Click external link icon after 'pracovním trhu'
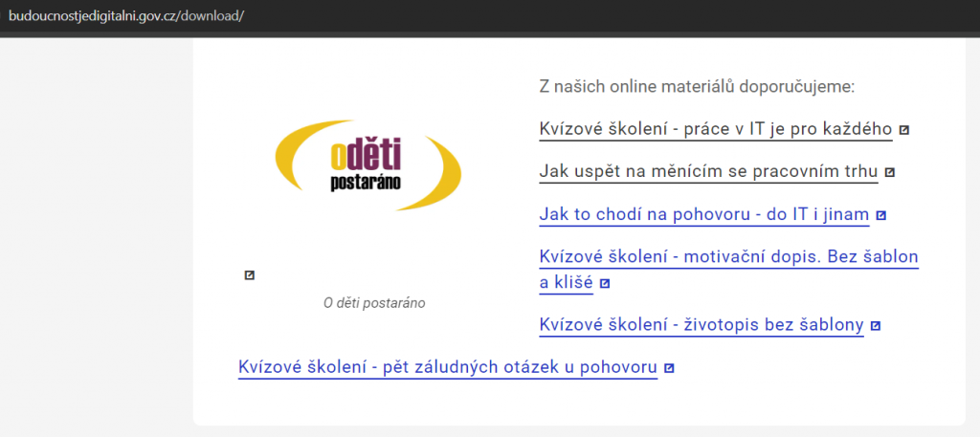980x437 pixels. click(x=889, y=172)
